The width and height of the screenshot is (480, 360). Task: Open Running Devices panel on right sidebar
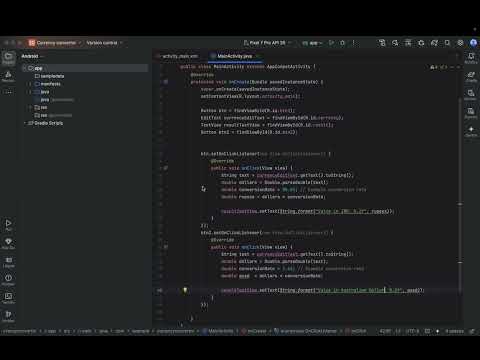(471, 113)
